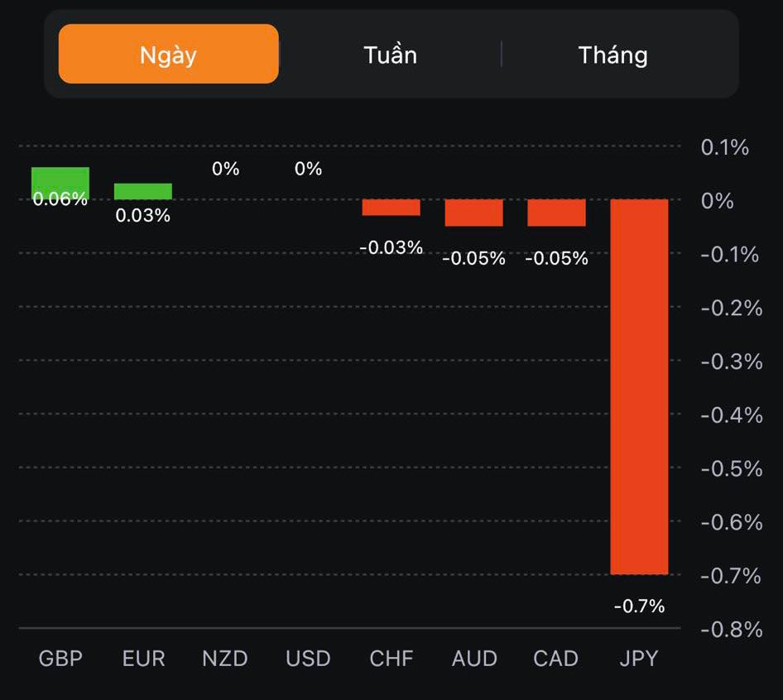Select the red AUD bar
Viewport: 783px width, 700px height.
pyautogui.click(x=473, y=213)
